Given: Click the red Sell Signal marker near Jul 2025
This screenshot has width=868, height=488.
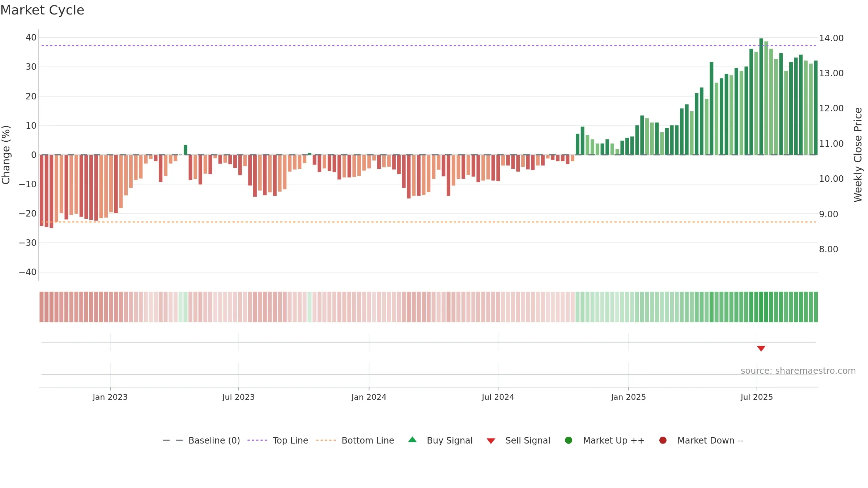Looking at the screenshot, I should tap(761, 348).
